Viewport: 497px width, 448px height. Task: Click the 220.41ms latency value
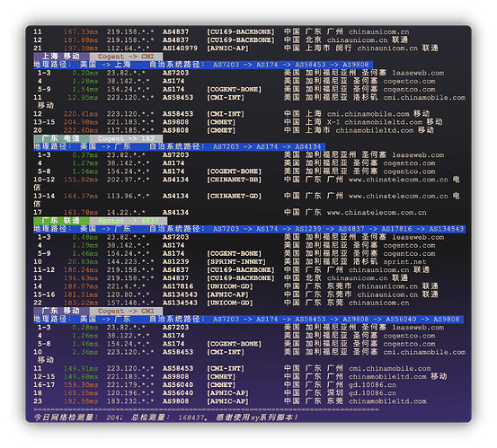[x=81, y=114]
